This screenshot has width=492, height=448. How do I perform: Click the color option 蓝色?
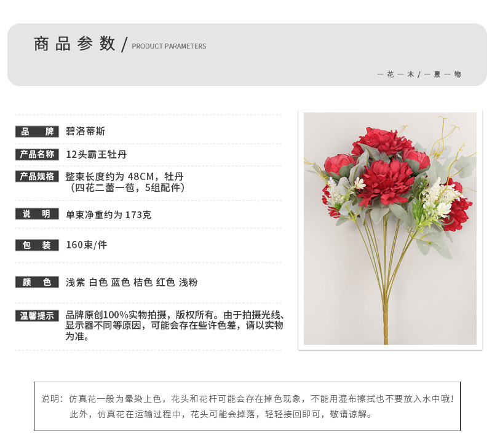[121, 282]
